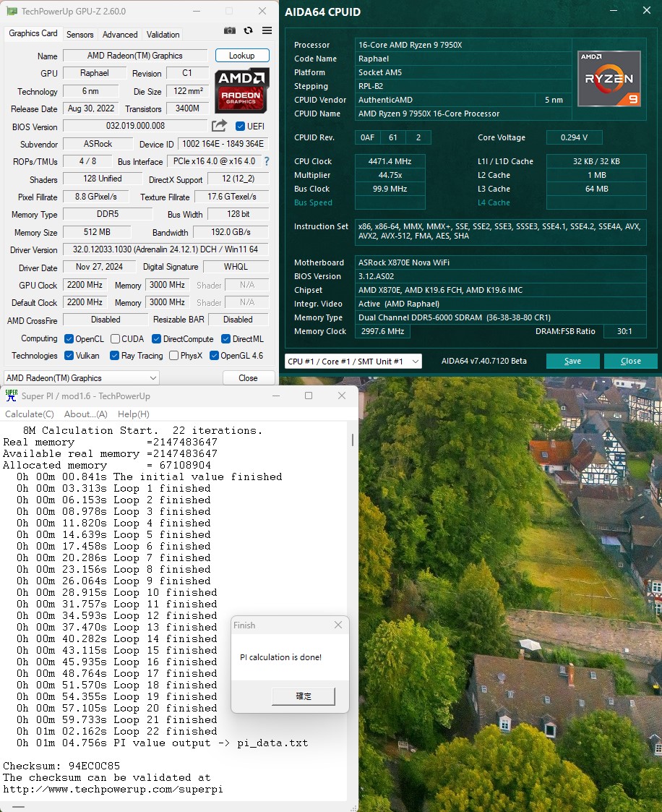Toggle the DirectML checkbox
The image size is (662, 812).
[x=225, y=338]
